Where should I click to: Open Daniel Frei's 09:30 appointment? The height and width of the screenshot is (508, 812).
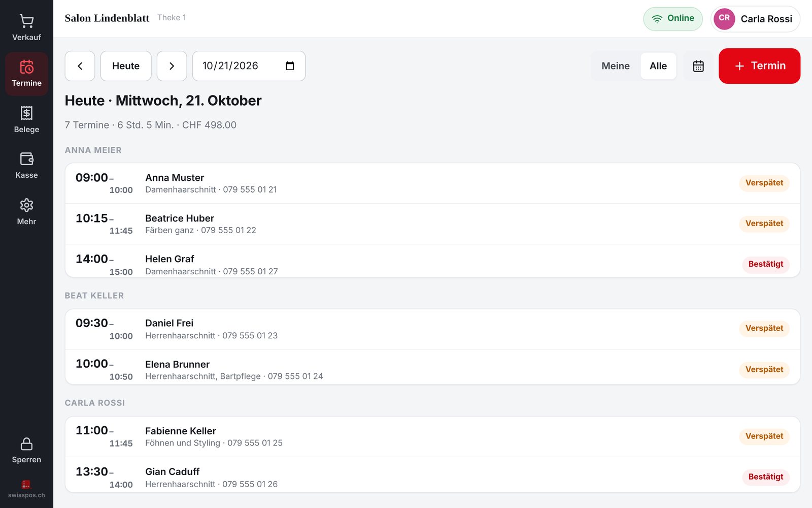[432, 329]
